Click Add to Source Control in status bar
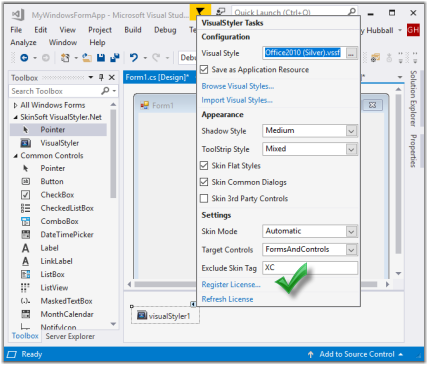The height and width of the screenshot is (365, 428). click(357, 354)
